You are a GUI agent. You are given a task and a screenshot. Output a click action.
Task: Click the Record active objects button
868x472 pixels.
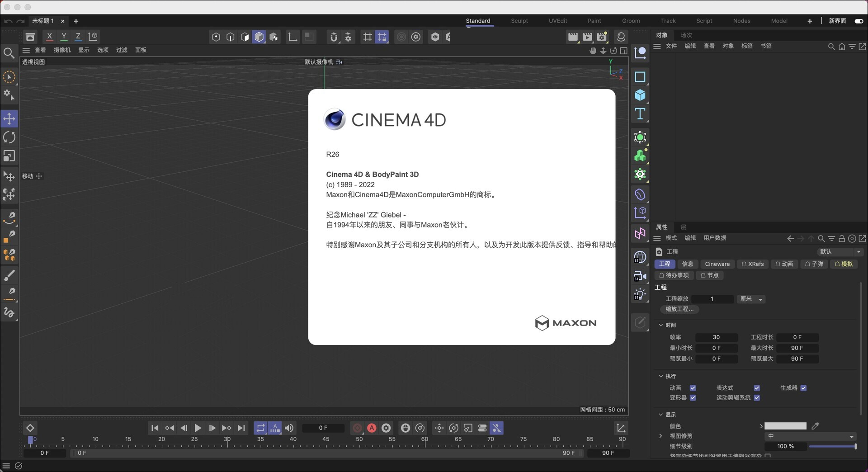(x=357, y=428)
